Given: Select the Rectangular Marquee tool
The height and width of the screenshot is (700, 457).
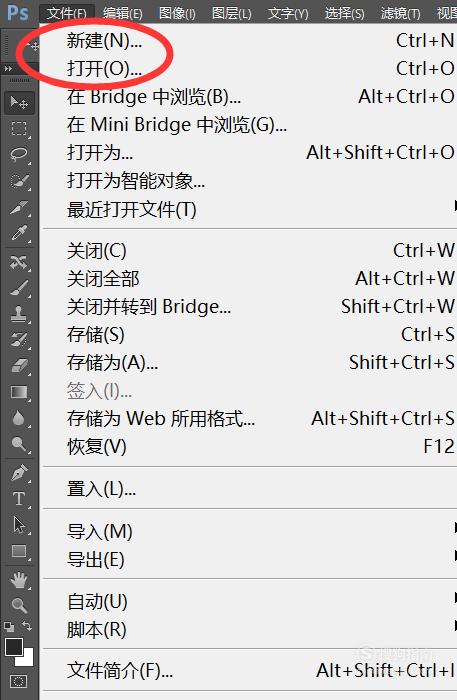Looking at the screenshot, I should (19, 129).
